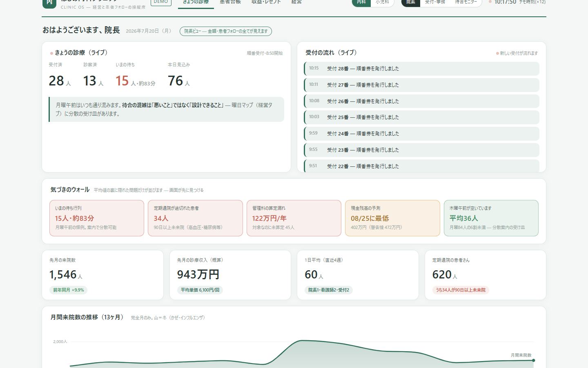Click the 先月の診療収入 943万円 card

230,275
